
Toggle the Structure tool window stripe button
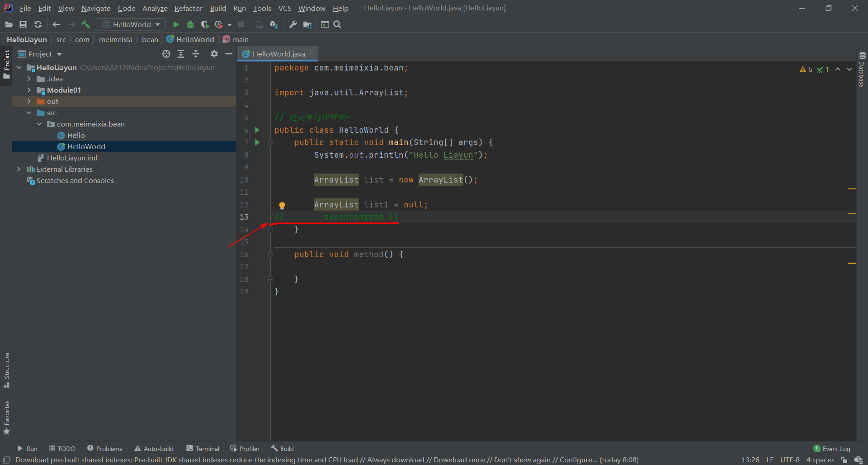click(x=6, y=371)
